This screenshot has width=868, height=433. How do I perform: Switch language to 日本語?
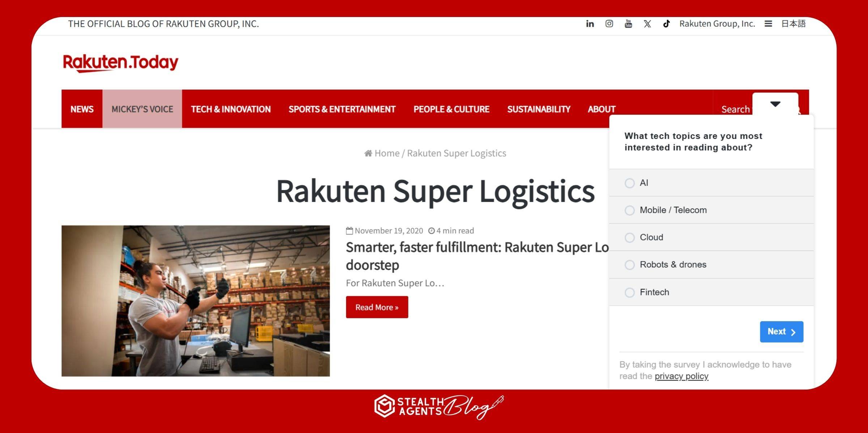point(793,24)
